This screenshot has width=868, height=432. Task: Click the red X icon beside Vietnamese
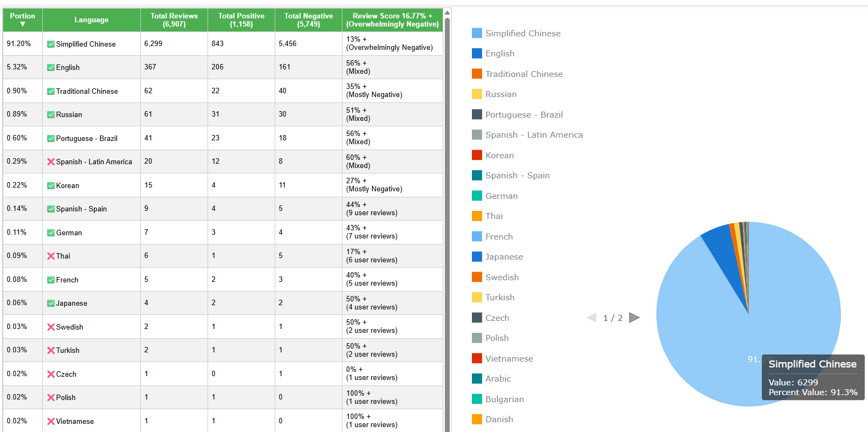tap(51, 422)
